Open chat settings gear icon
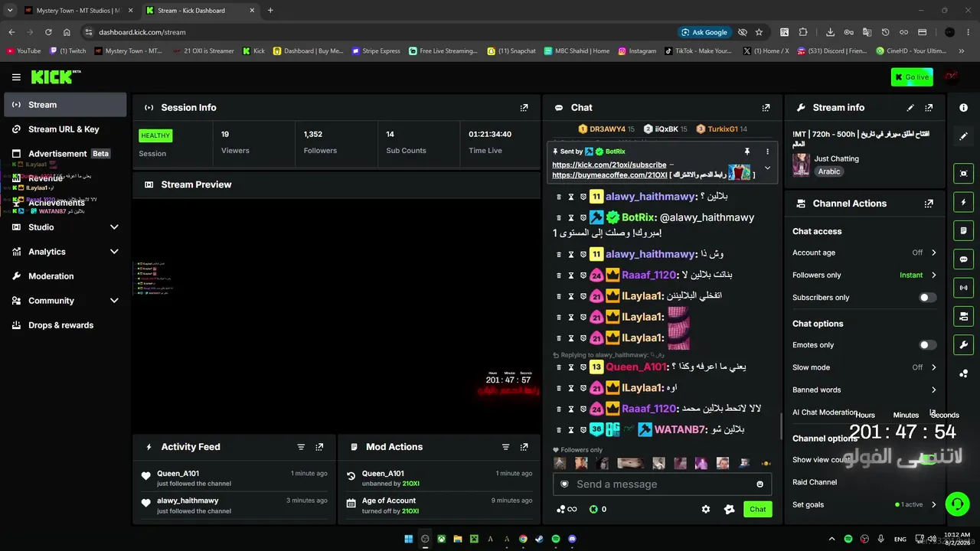Viewport: 980px width, 551px height. [x=706, y=509]
